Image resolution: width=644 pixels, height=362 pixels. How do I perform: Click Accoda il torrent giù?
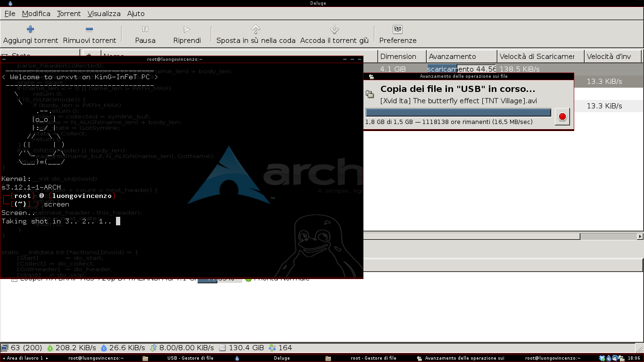click(334, 34)
